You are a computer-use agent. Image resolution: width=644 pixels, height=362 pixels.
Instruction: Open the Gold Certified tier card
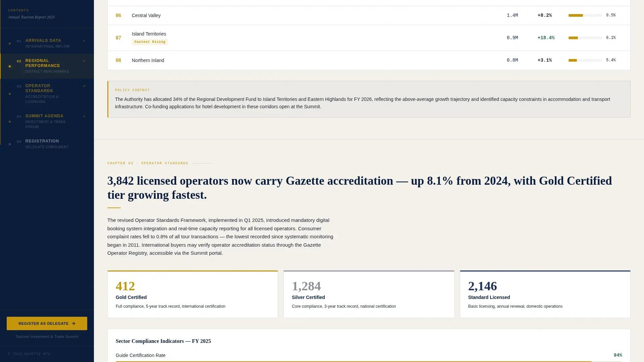[193, 294]
